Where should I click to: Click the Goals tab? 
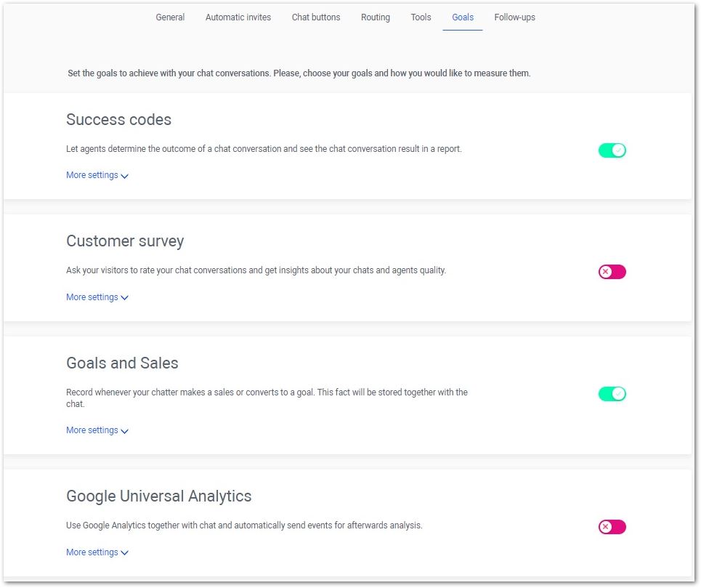[x=462, y=17]
